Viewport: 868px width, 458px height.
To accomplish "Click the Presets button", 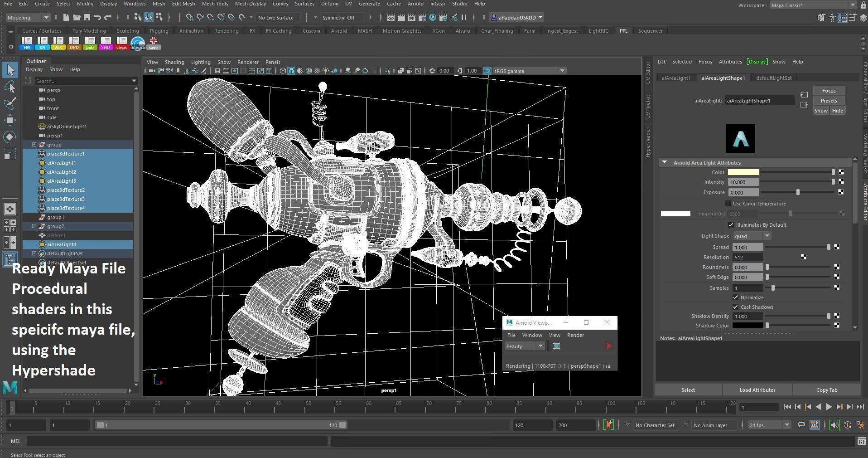I will pos(829,101).
